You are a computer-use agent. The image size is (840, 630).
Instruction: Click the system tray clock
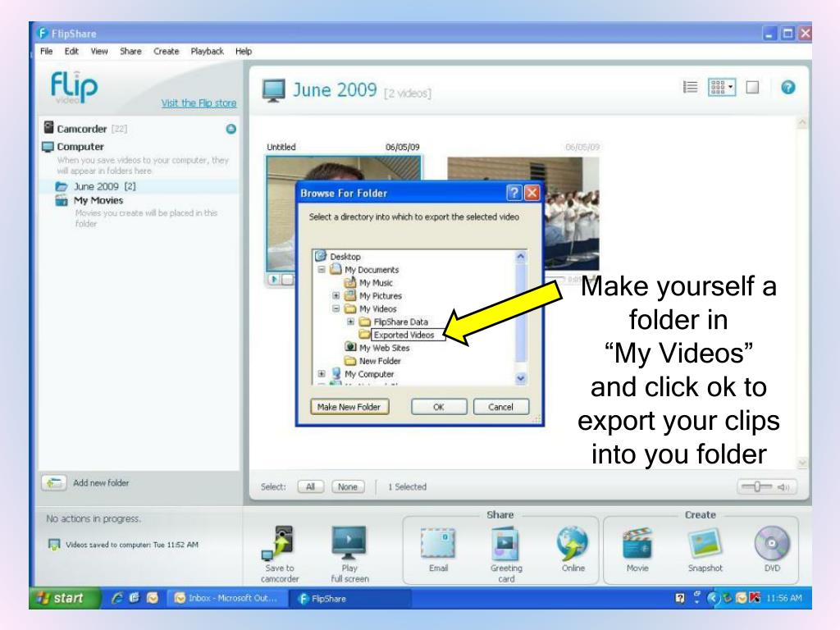(x=783, y=598)
